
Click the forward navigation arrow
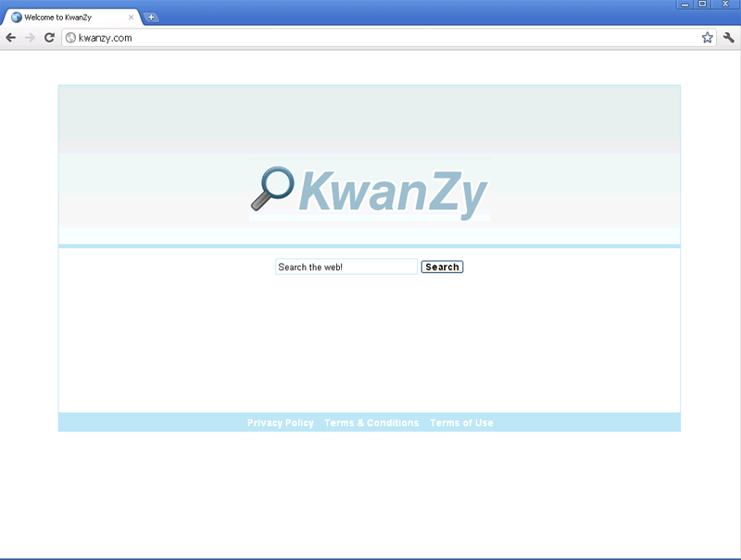tap(30, 38)
